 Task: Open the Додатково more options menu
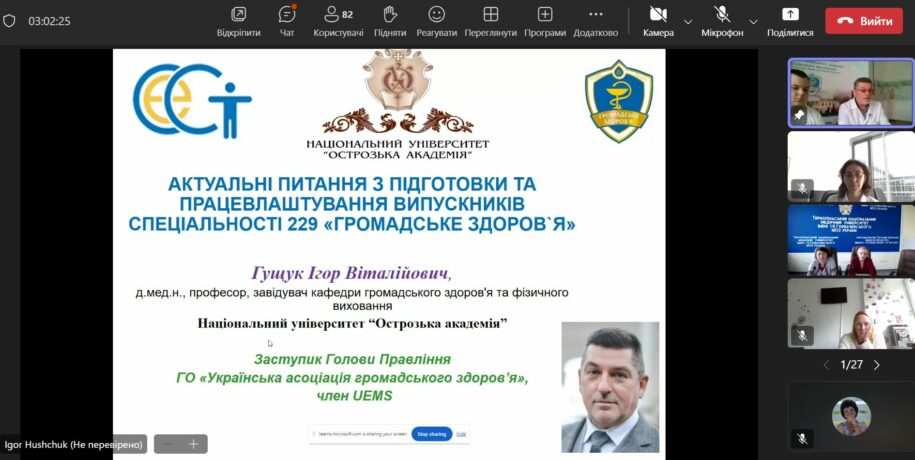click(596, 20)
